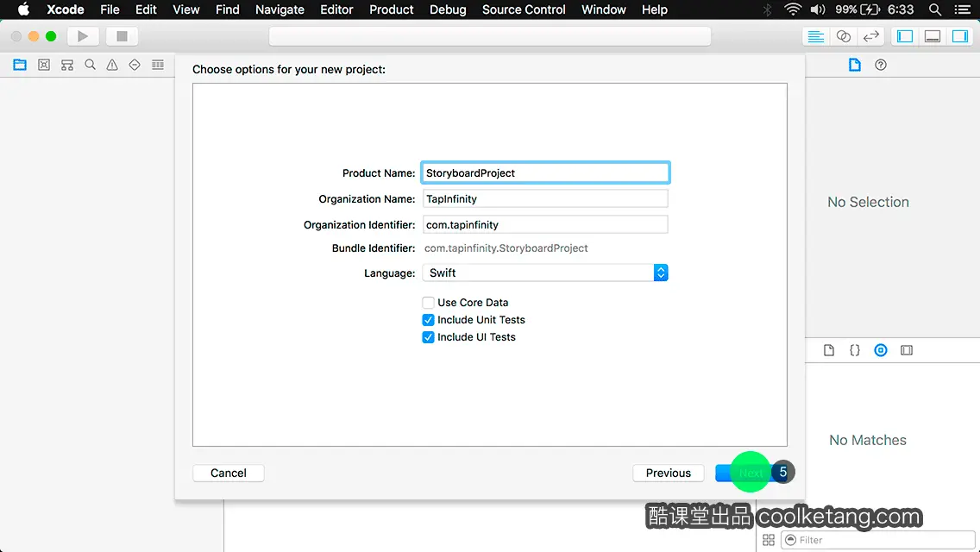
Task: Open the Apple menu
Action: [23, 9]
